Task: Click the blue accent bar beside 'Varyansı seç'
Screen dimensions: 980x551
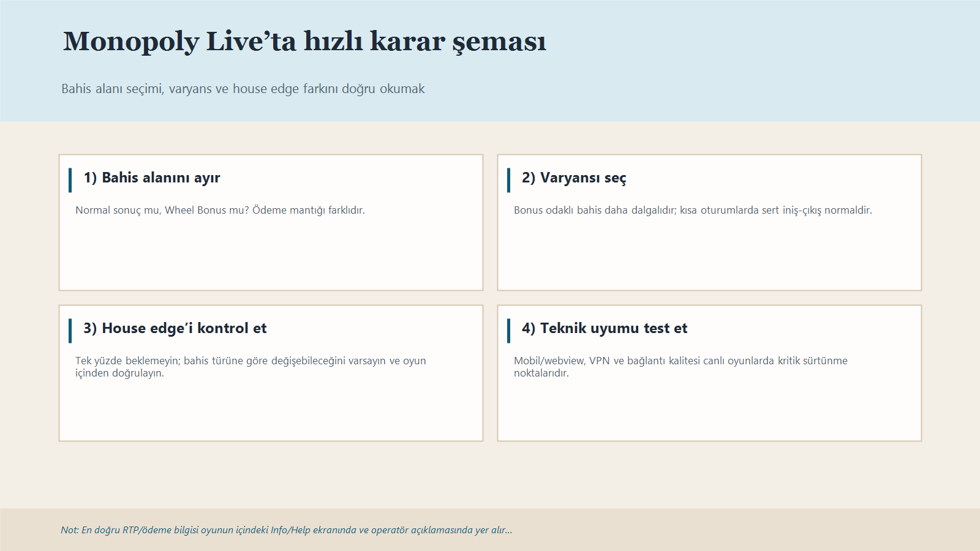Action: [508, 180]
